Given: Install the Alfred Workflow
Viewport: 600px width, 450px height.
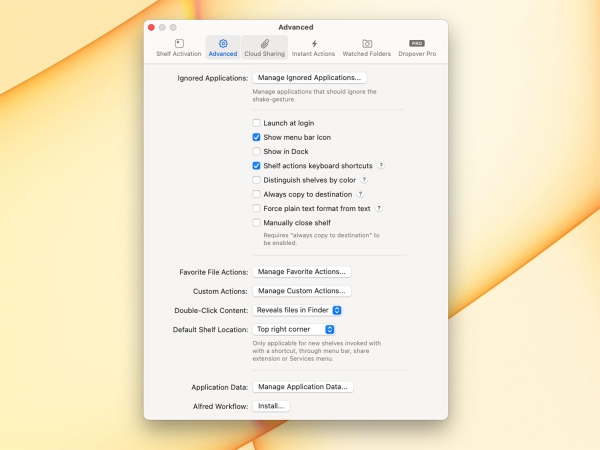Looking at the screenshot, I should pyautogui.click(x=271, y=406).
